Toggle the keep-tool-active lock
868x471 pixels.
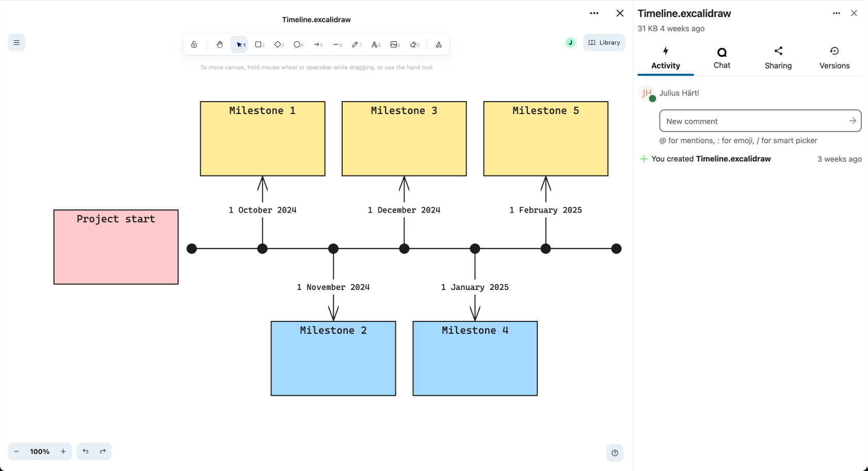[194, 44]
